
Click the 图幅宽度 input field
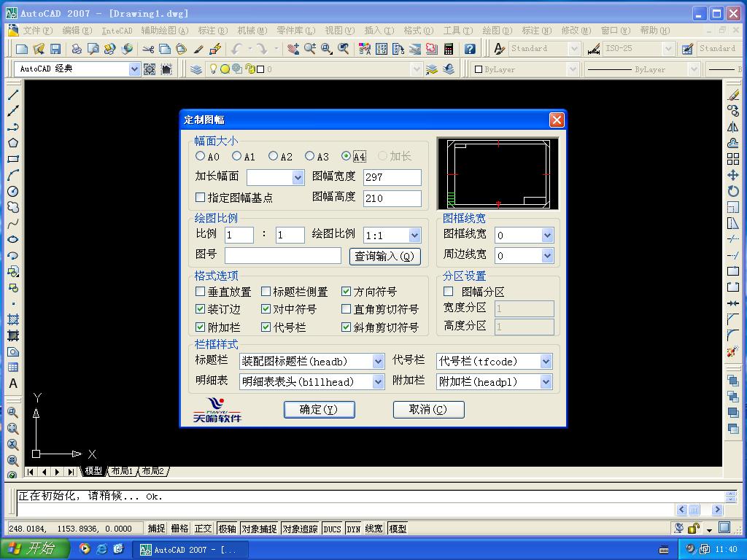[392, 177]
